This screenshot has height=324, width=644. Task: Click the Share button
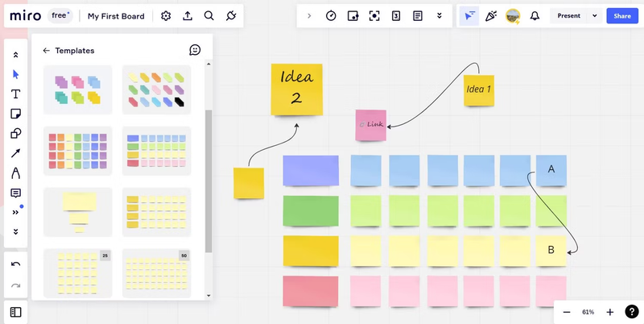(622, 16)
